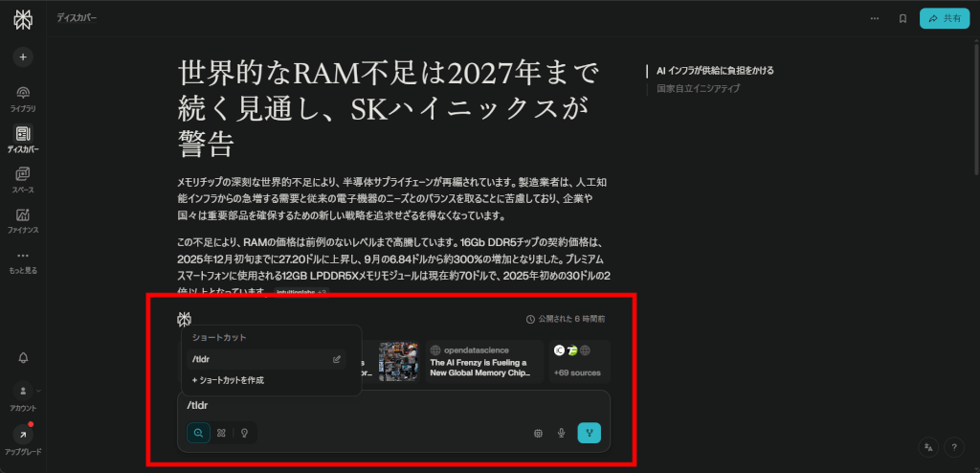Expand もっと見る (More) in sidebar
The height and width of the screenshot is (473, 980).
pyautogui.click(x=23, y=259)
